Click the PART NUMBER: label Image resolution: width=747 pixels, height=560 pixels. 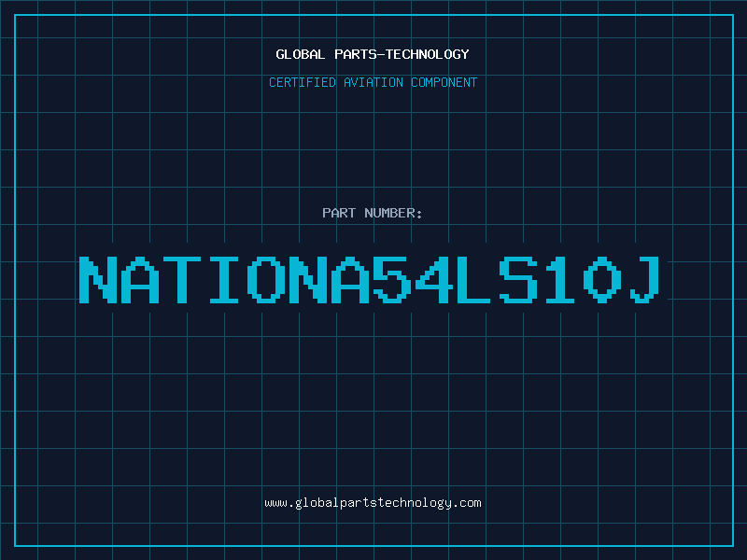tap(373, 213)
